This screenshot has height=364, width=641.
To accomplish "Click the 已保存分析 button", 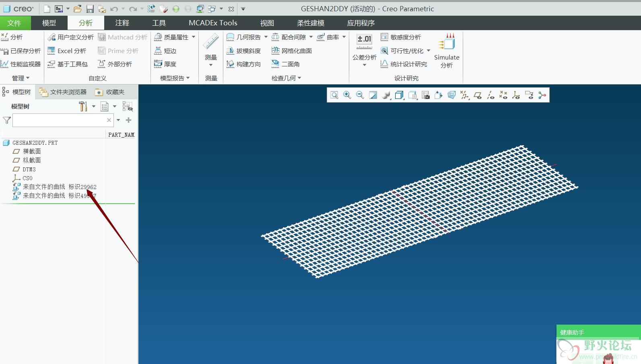I will point(21,51).
